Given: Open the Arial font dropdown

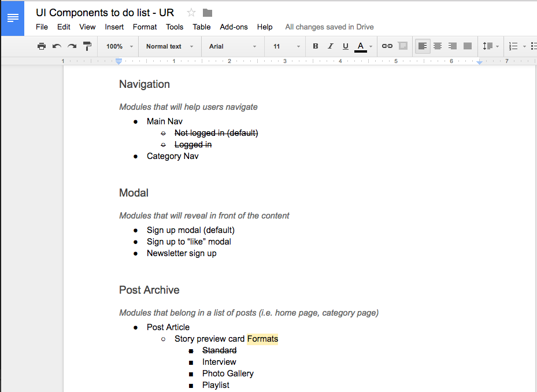Looking at the screenshot, I should [x=233, y=46].
